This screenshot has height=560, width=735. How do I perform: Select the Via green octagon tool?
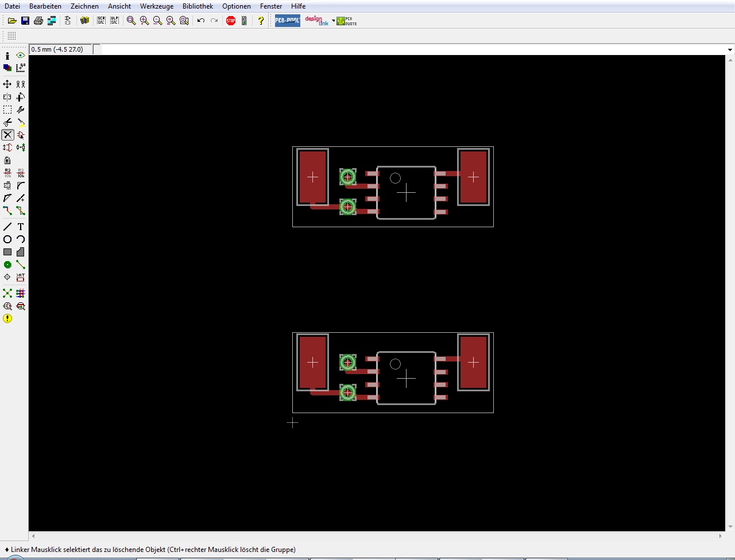(7, 265)
